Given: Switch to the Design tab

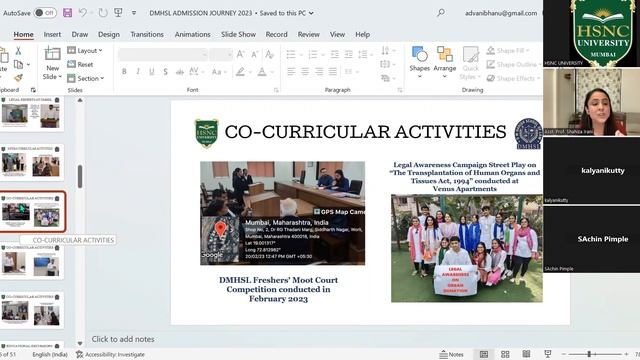Looking at the screenshot, I should tap(109, 35).
